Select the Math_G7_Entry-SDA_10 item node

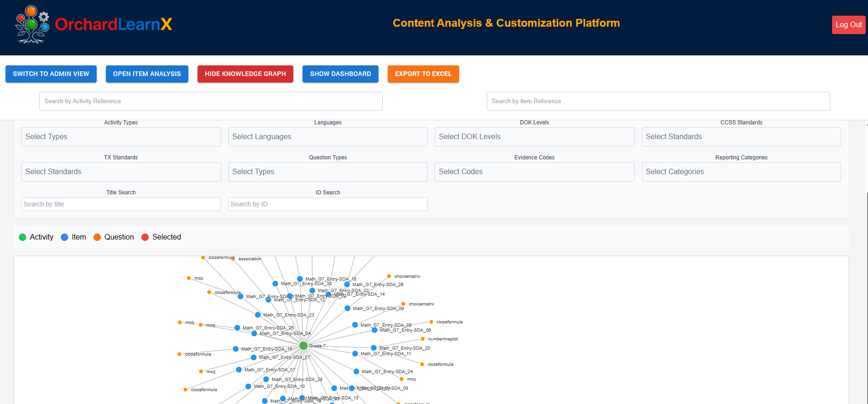click(248, 386)
